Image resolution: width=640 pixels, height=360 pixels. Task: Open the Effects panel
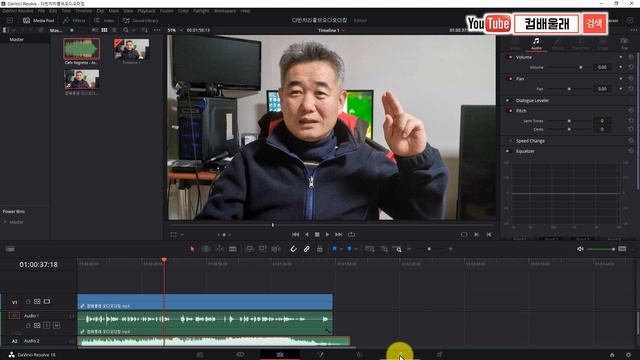(74, 20)
